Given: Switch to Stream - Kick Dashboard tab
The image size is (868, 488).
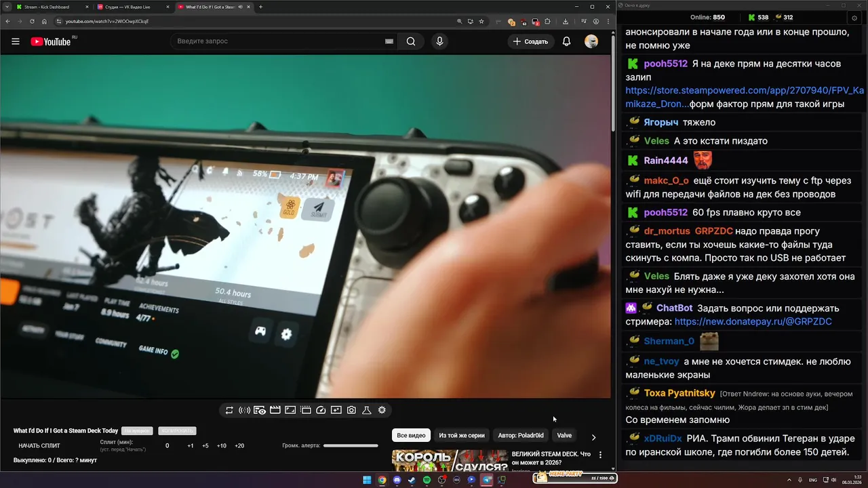Looking at the screenshot, I should [52, 7].
